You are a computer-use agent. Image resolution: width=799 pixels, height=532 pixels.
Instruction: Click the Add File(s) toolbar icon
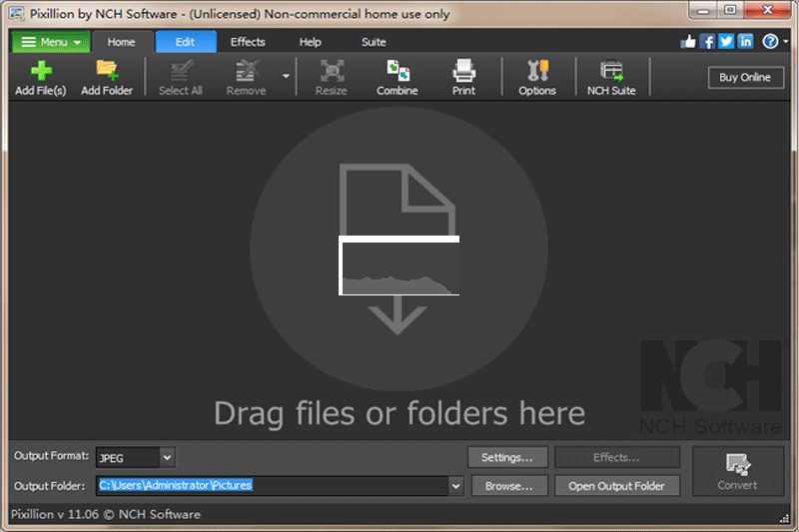point(40,77)
